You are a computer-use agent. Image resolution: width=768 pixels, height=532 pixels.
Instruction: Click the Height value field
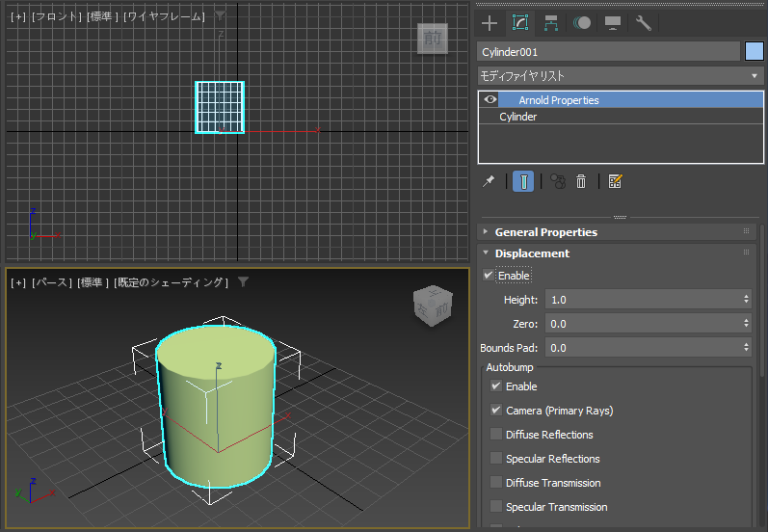click(643, 300)
